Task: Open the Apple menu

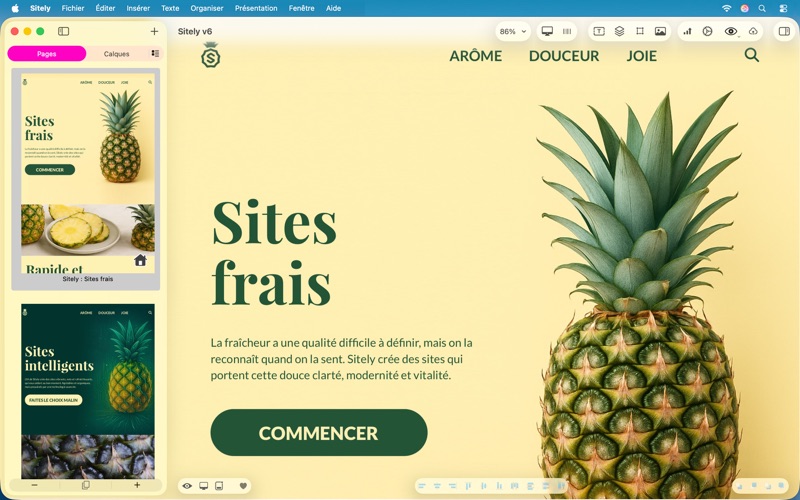Action: point(15,8)
